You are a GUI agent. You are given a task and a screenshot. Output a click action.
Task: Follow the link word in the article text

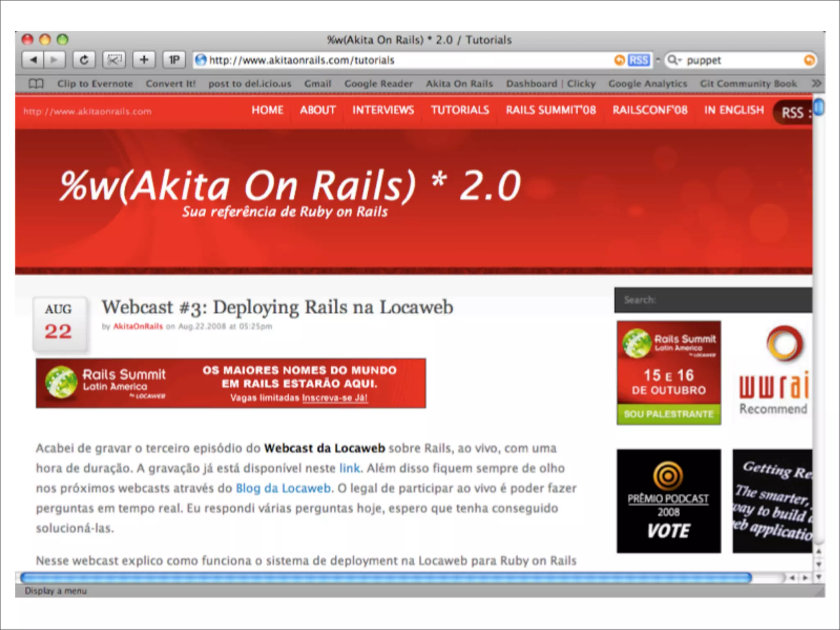click(x=349, y=468)
